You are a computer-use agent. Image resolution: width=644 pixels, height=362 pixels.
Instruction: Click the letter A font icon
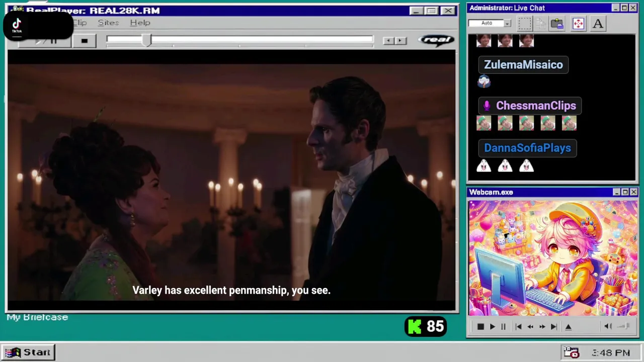coord(598,23)
